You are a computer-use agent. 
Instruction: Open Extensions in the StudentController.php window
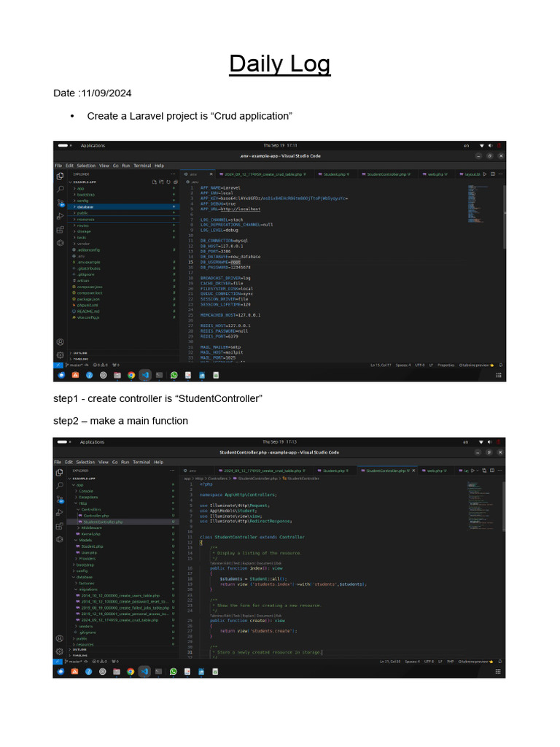(60, 526)
